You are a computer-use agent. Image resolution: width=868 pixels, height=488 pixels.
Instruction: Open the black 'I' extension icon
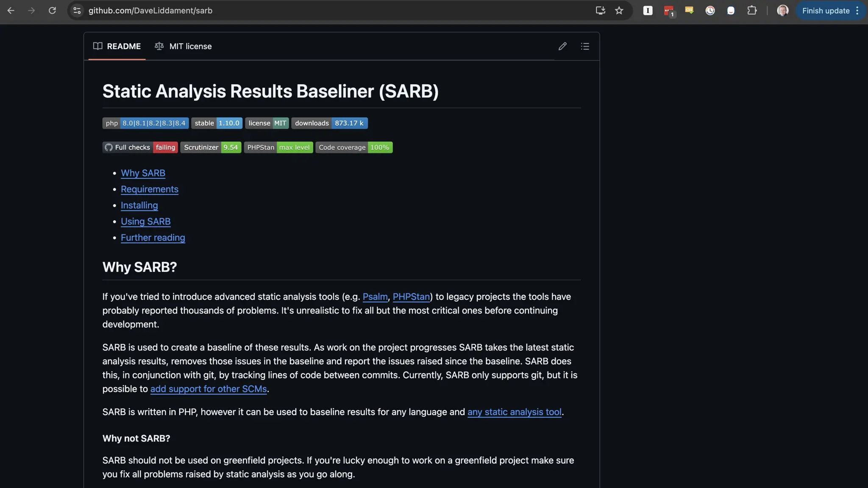pyautogui.click(x=648, y=11)
